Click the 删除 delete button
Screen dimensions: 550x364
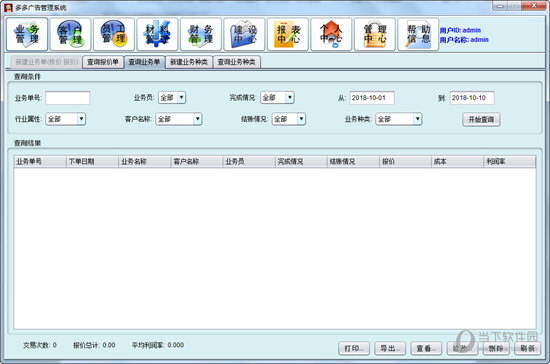tap(496, 348)
